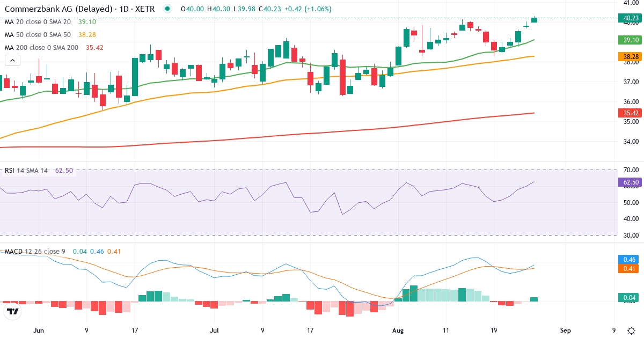Click the +0.42 (+1.06%) change value
Viewport: 644px width, 338px height.
coord(308,9)
